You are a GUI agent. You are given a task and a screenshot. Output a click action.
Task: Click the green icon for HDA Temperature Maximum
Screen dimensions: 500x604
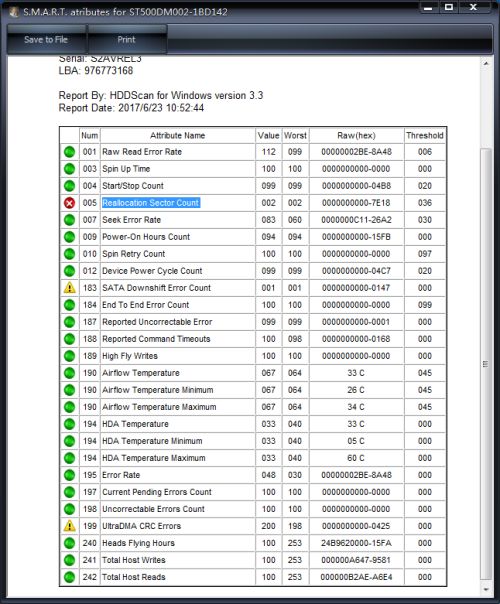pos(69,458)
